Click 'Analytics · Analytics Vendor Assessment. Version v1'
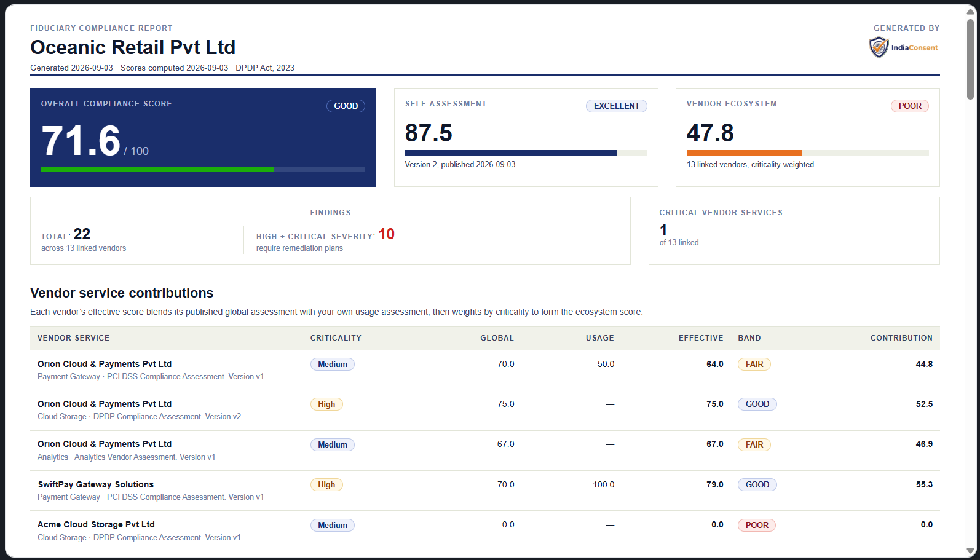The width and height of the screenshot is (980, 560). coord(126,457)
